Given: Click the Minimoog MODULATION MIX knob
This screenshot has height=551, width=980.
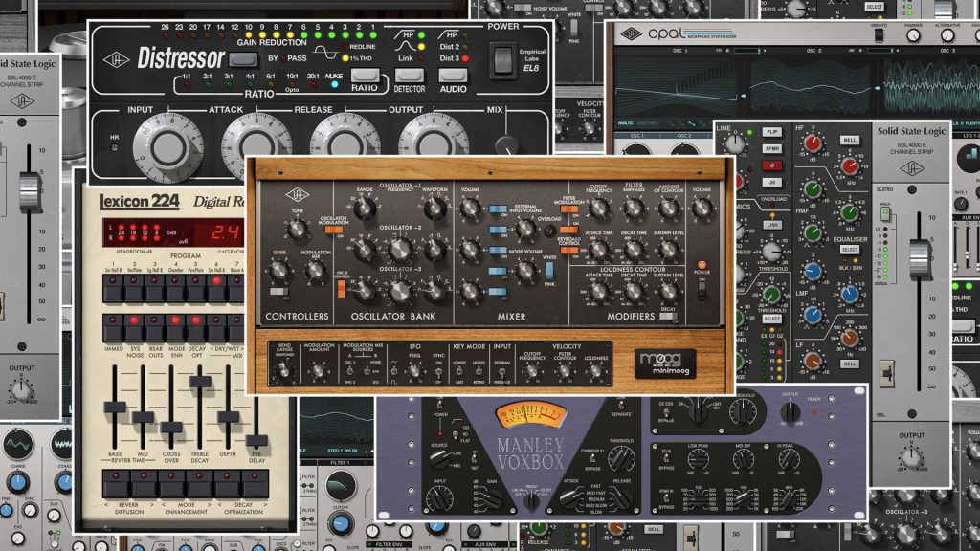Looking at the screenshot, I should (316, 271).
